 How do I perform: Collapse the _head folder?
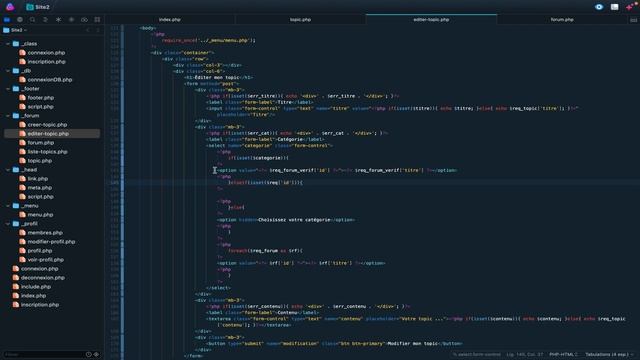[8, 170]
